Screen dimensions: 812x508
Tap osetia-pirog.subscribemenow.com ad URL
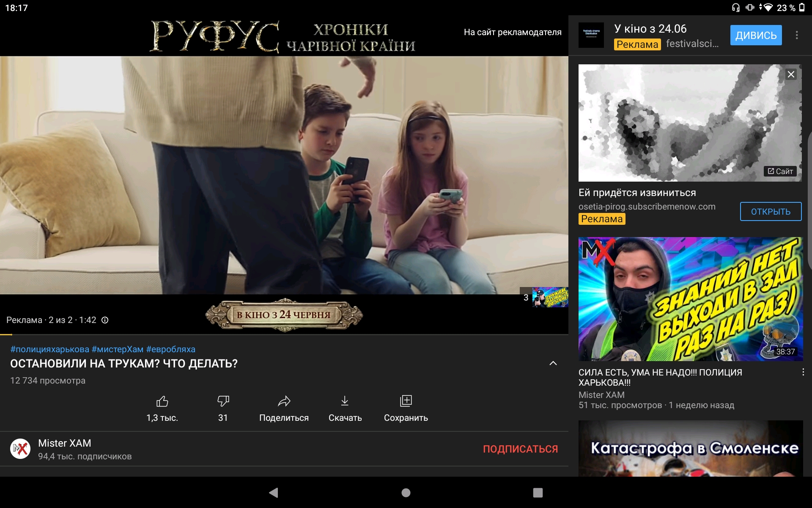(x=647, y=207)
